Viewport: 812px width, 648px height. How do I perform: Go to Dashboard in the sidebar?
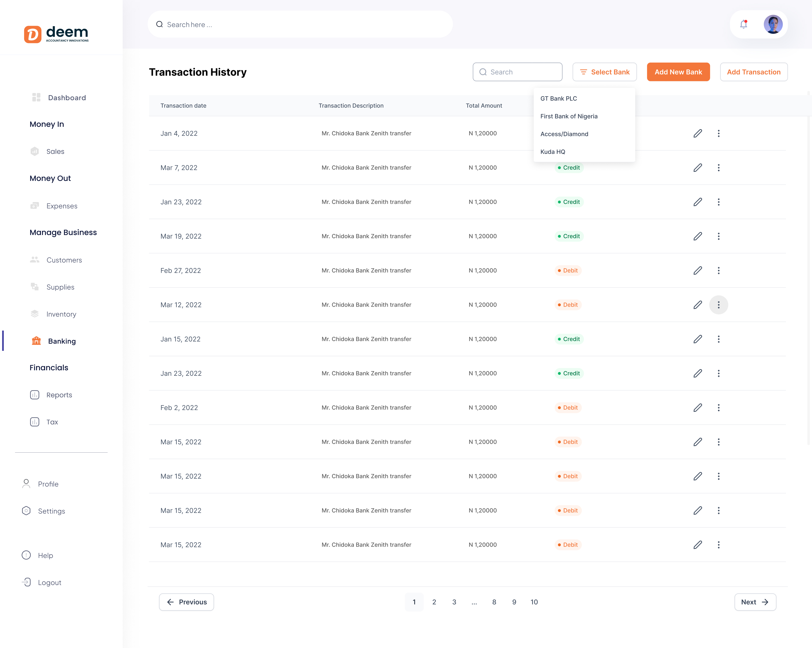coord(67,97)
